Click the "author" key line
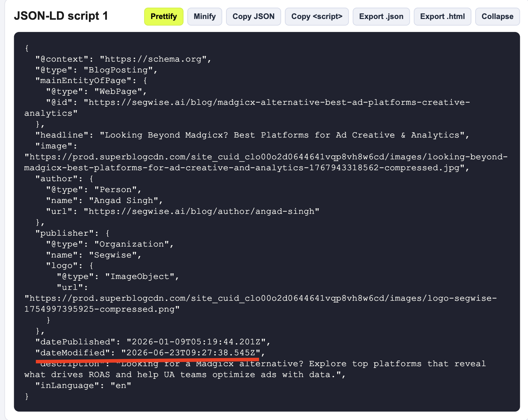 64,179
